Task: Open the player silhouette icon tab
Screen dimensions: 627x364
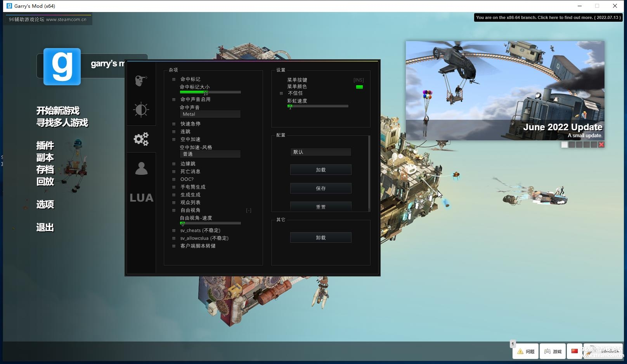Action: tap(141, 168)
